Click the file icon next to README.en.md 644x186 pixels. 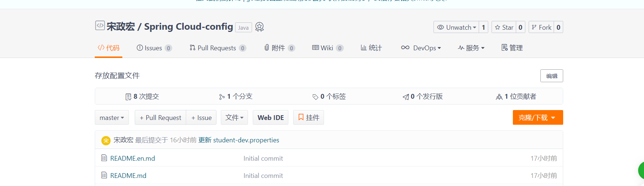tap(104, 158)
